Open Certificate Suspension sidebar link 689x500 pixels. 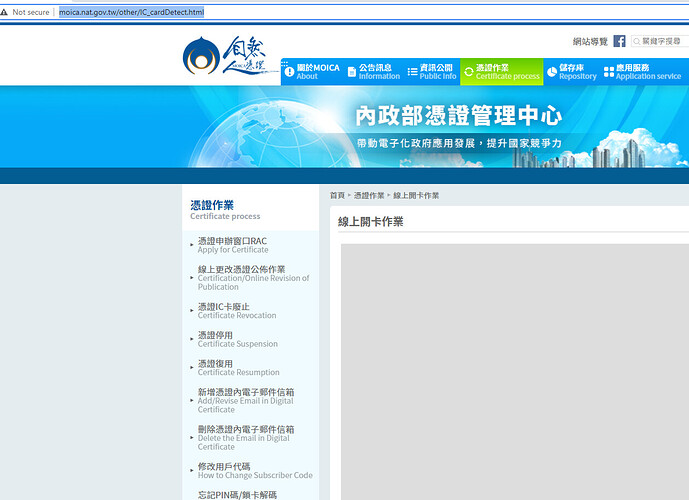(x=238, y=339)
